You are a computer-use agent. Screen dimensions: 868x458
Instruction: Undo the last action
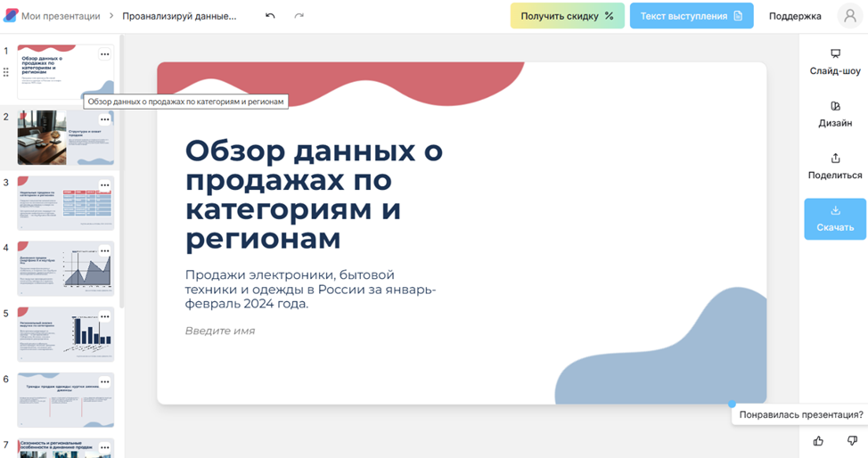270,16
